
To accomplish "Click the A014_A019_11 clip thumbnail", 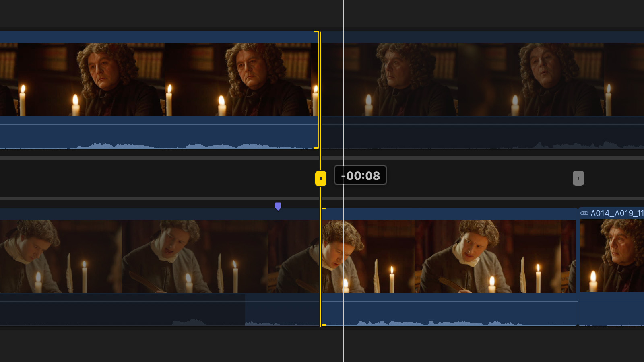I will point(612,256).
